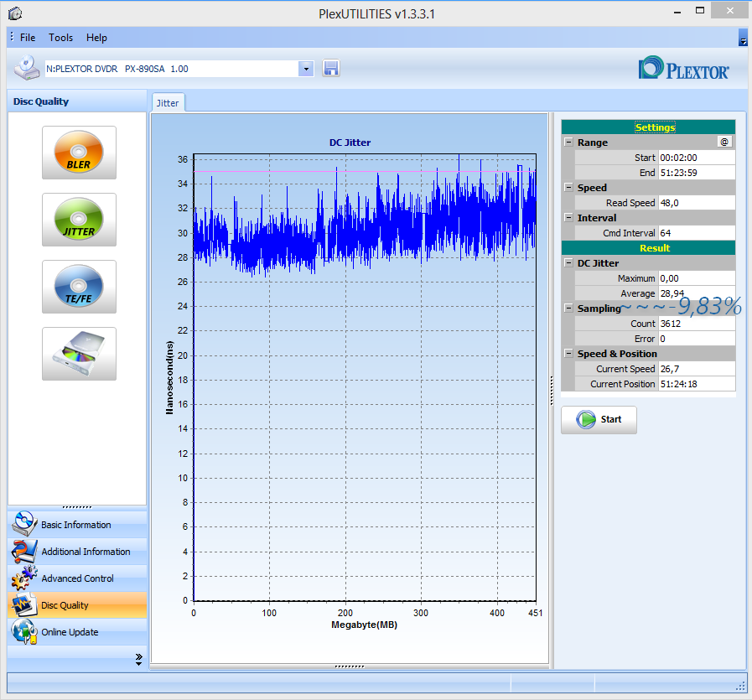Image resolution: width=752 pixels, height=700 pixels.
Task: Open the drive scan test icon below TE/FE
Action: [x=79, y=354]
